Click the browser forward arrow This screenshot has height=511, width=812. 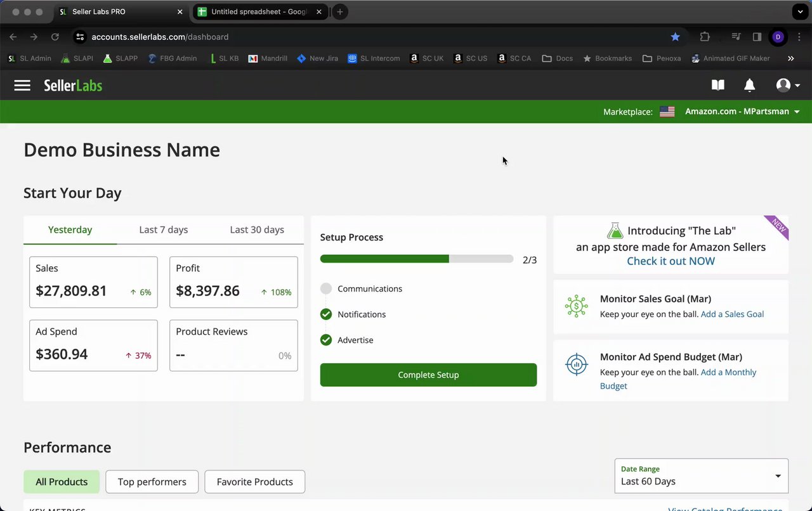tap(34, 37)
